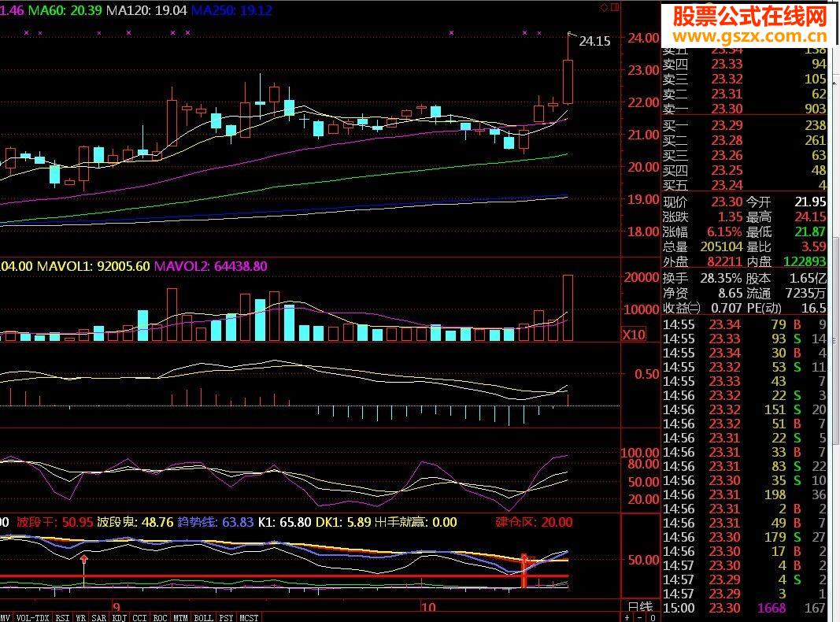Open the CCI indicator tab
This screenshot has height=622, width=840.
140,618
